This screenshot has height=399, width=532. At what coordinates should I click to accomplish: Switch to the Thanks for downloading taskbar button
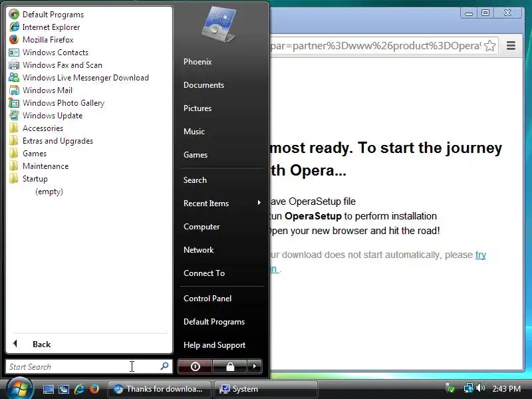[x=159, y=389]
